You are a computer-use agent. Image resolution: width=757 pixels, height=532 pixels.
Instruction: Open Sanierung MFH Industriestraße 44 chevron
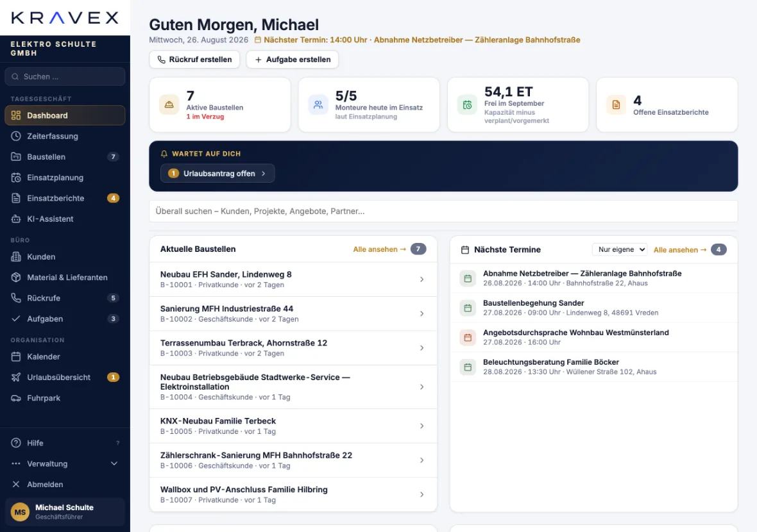tap(422, 313)
